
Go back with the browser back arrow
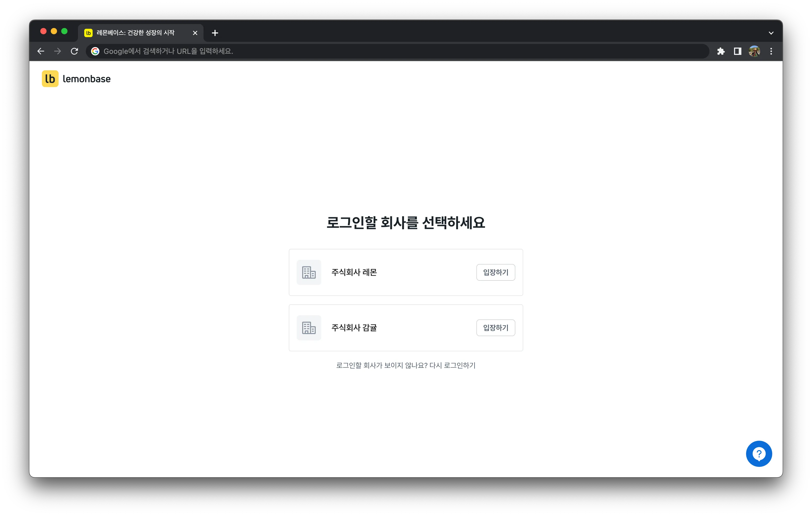(x=41, y=51)
